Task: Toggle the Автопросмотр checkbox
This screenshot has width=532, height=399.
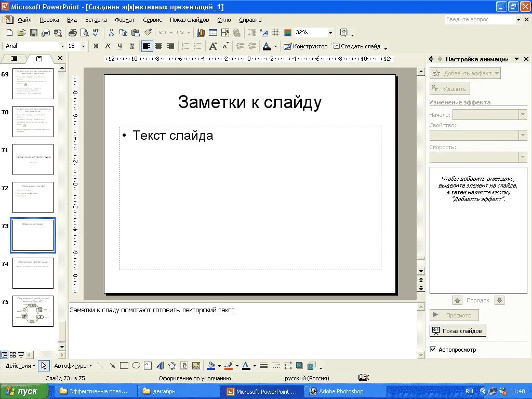Action: click(433, 349)
